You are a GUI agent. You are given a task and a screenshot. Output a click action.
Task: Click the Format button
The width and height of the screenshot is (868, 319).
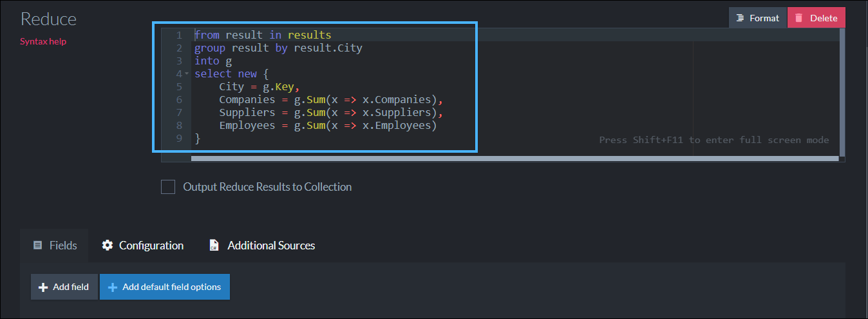[758, 18]
